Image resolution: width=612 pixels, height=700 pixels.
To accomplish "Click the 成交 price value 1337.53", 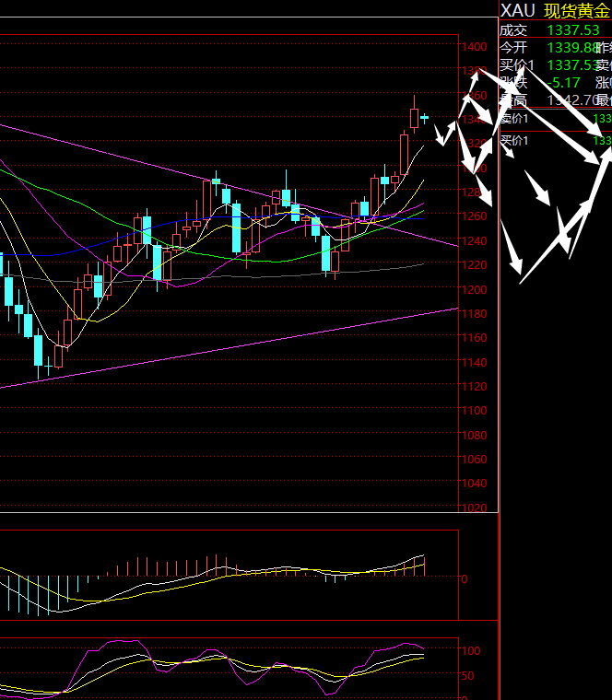I will point(573,30).
